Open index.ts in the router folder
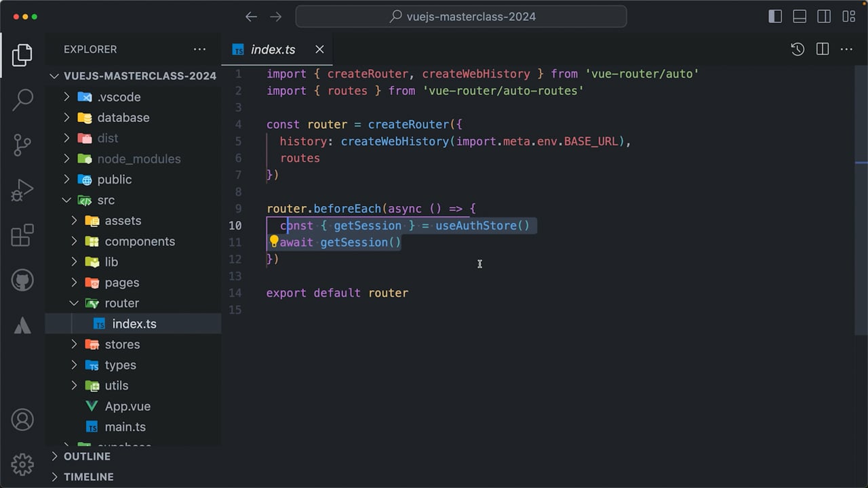 click(133, 324)
